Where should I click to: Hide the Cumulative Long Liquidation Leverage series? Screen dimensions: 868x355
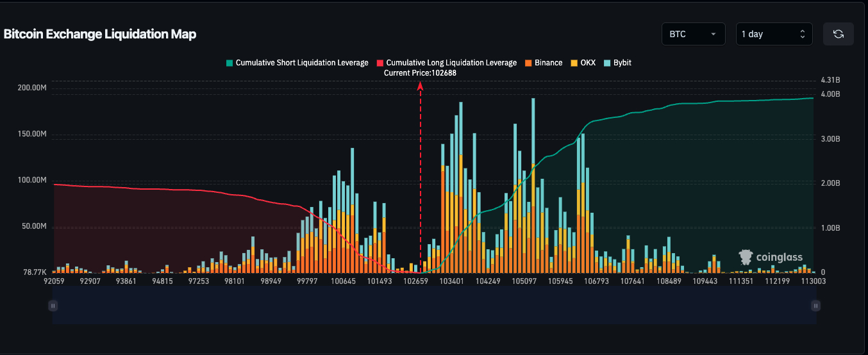[x=451, y=63]
